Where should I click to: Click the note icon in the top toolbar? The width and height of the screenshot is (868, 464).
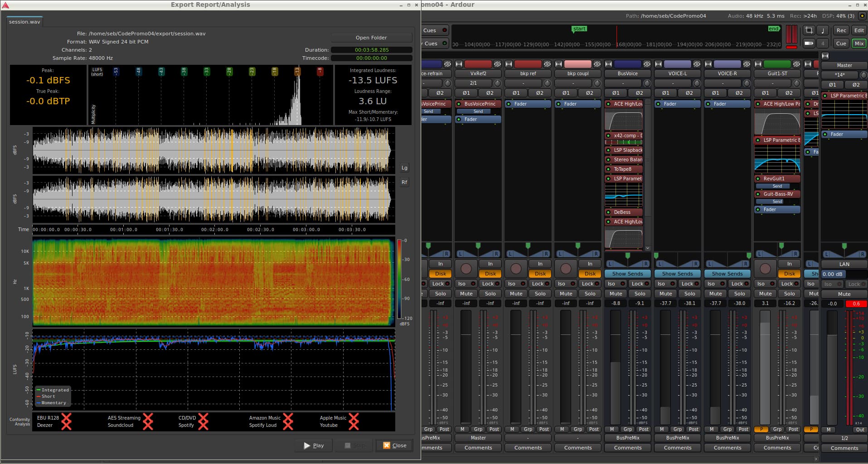coord(823,30)
